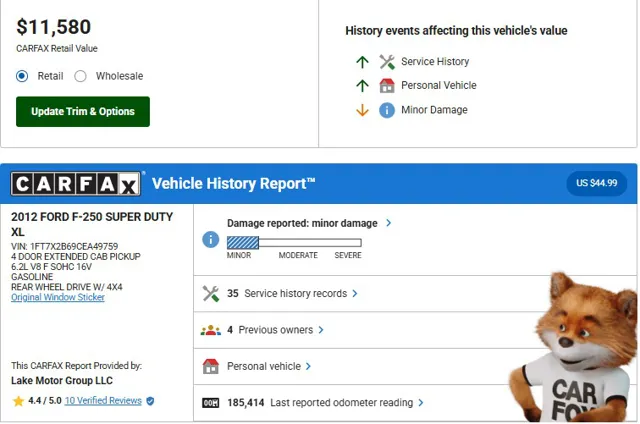This screenshot has width=640, height=424.
Task: Open the Original Window Sticker link
Action: tap(58, 297)
